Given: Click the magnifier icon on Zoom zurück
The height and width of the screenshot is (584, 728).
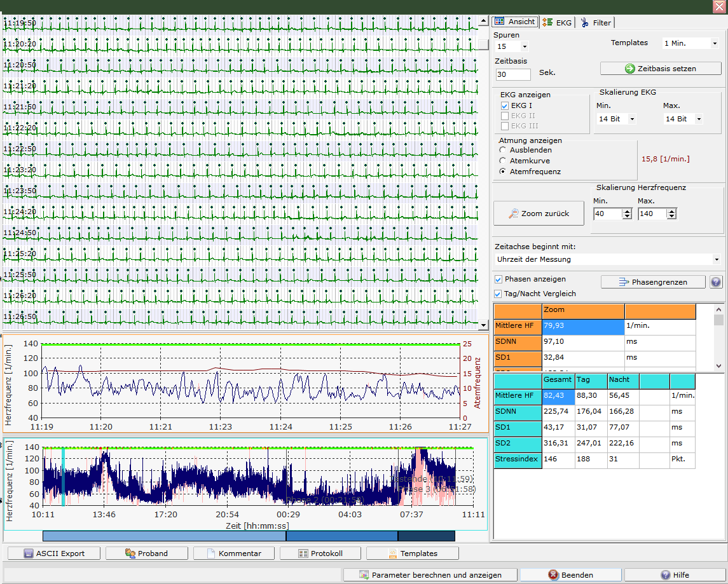Looking at the screenshot, I should pos(514,214).
